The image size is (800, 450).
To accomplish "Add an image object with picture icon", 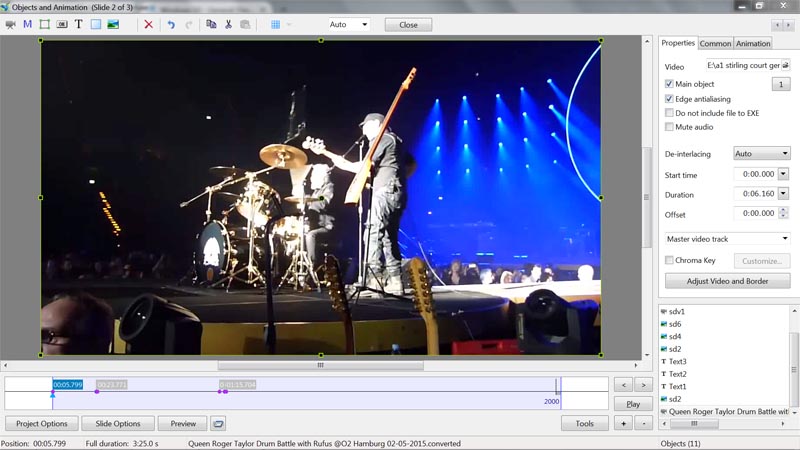I will point(113,24).
